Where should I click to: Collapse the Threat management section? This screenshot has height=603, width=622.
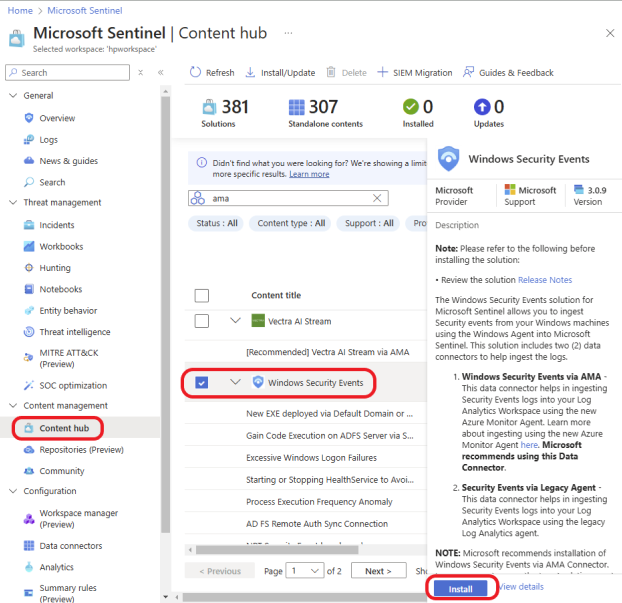13,202
